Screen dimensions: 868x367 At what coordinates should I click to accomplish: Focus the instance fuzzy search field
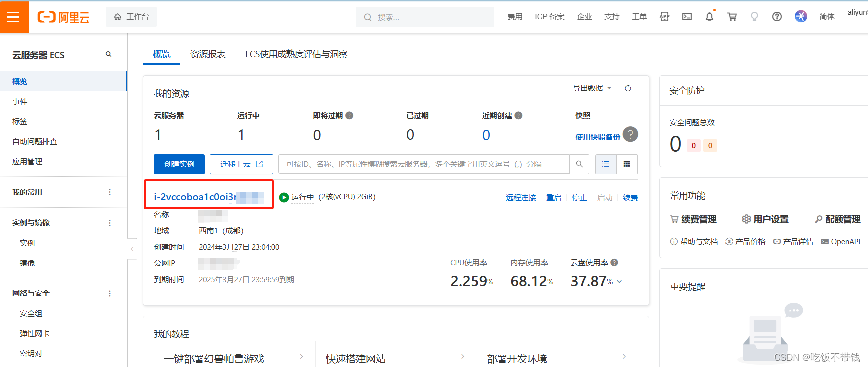(423, 164)
